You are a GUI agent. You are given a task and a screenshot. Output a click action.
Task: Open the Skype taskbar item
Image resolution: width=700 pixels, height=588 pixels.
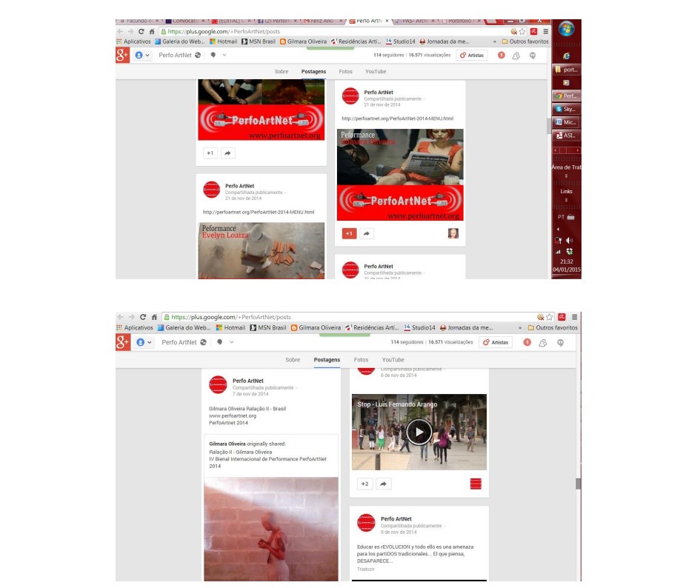(x=567, y=109)
